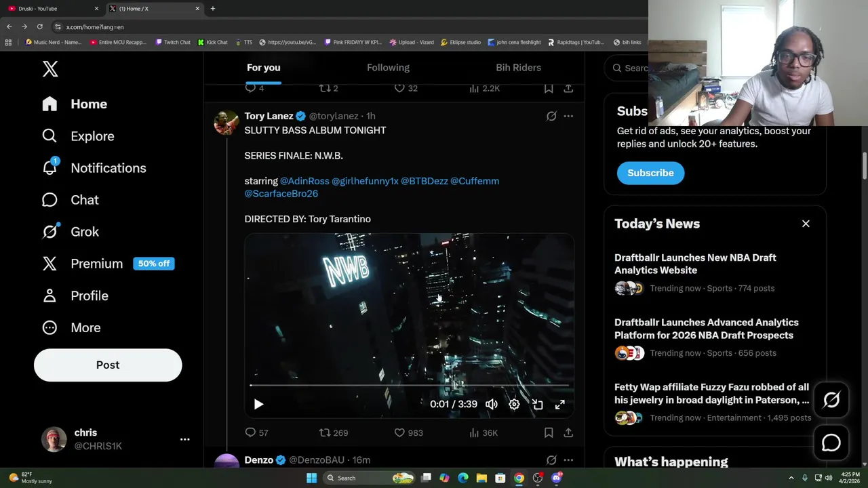This screenshot has height=488, width=868.
Task: Bookmark the Tory Lanez post
Action: pyautogui.click(x=549, y=432)
